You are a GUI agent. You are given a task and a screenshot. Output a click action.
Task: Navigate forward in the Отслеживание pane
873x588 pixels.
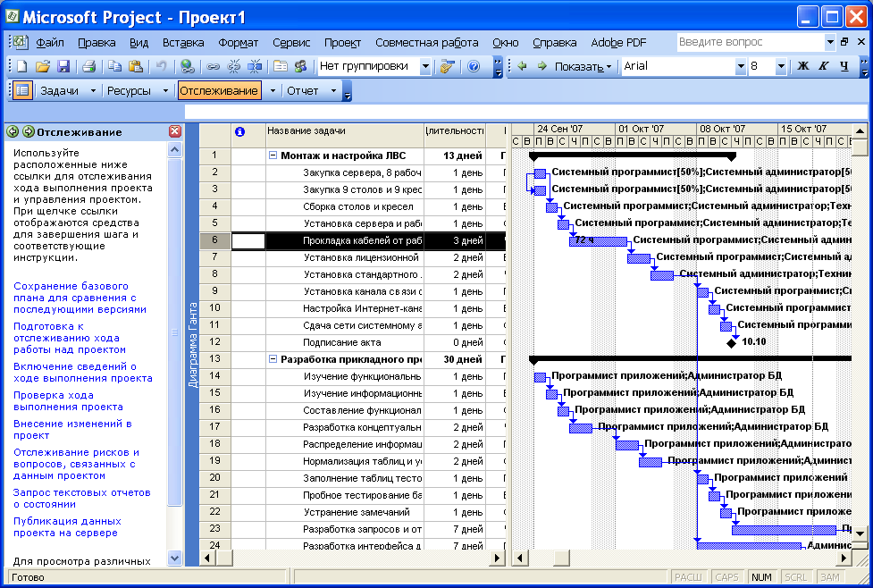tap(28, 132)
